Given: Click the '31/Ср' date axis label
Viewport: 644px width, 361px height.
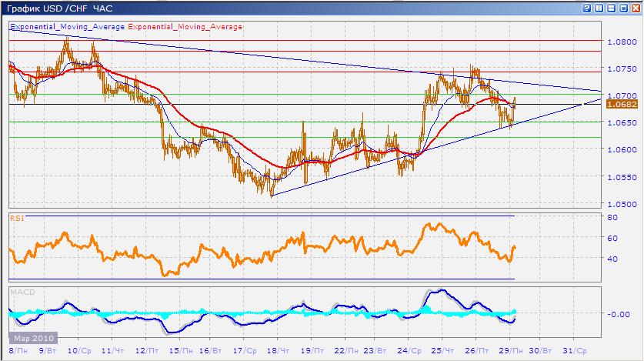Looking at the screenshot, I should point(575,351).
